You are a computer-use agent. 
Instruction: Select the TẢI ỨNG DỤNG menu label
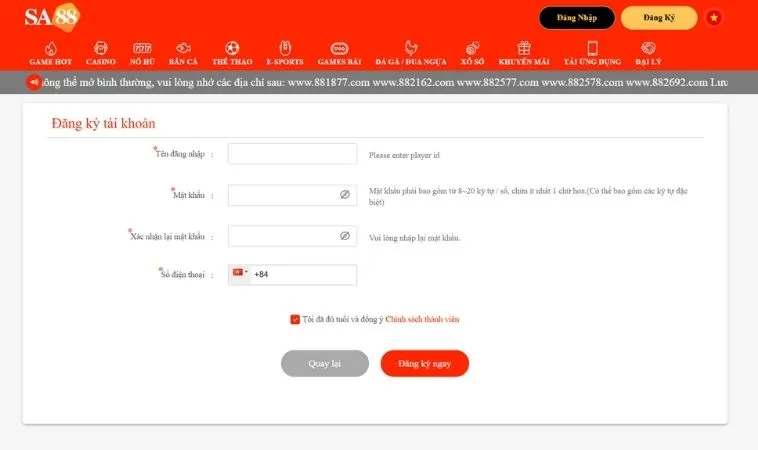pos(592,62)
